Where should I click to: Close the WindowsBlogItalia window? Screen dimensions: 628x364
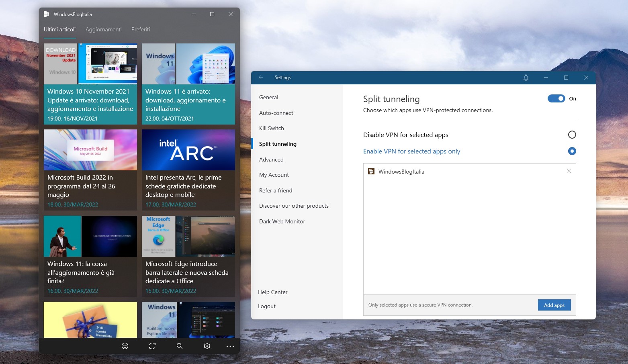tap(231, 14)
